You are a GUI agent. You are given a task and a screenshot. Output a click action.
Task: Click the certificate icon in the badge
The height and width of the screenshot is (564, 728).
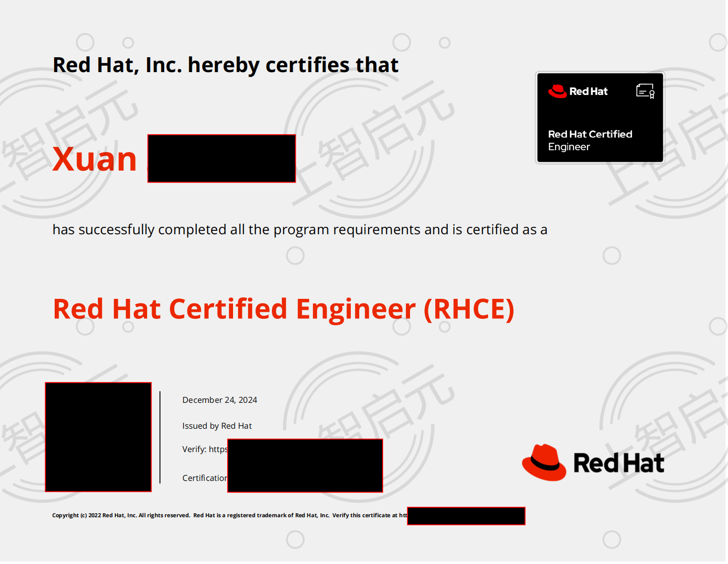point(646,92)
